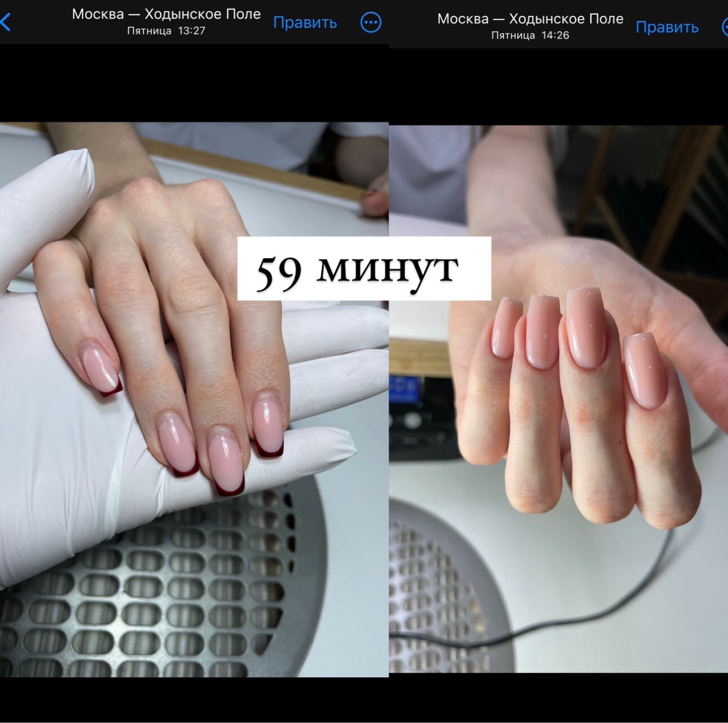The width and height of the screenshot is (728, 723).
Task: Select the 59 минут caption label
Action: point(363,269)
